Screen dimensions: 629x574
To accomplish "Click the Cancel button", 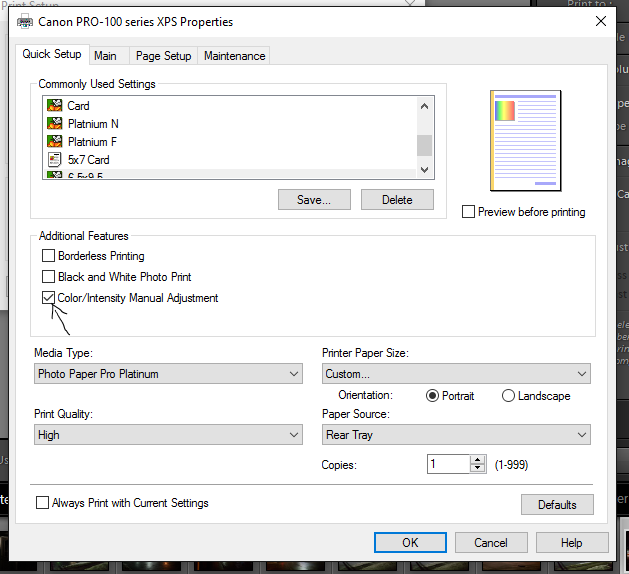I will tap(491, 543).
